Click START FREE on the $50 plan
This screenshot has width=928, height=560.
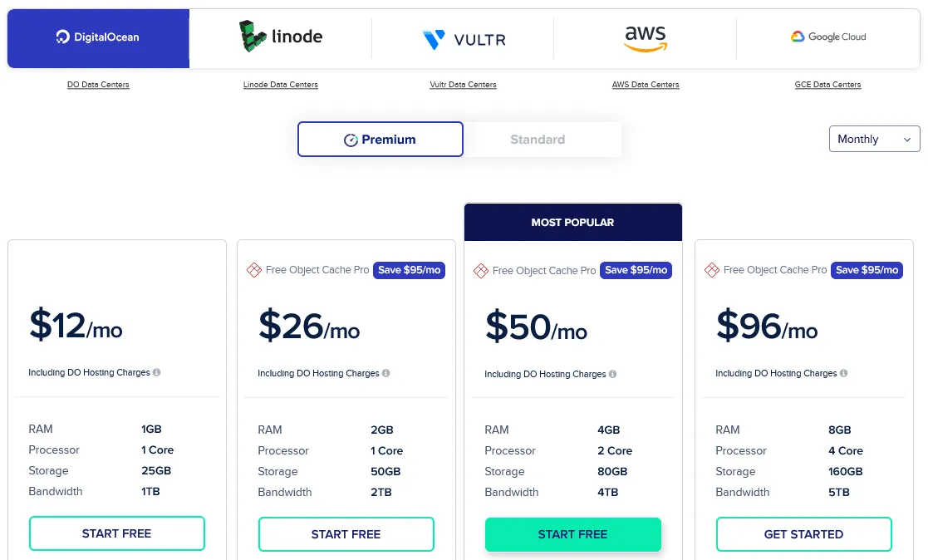click(572, 534)
